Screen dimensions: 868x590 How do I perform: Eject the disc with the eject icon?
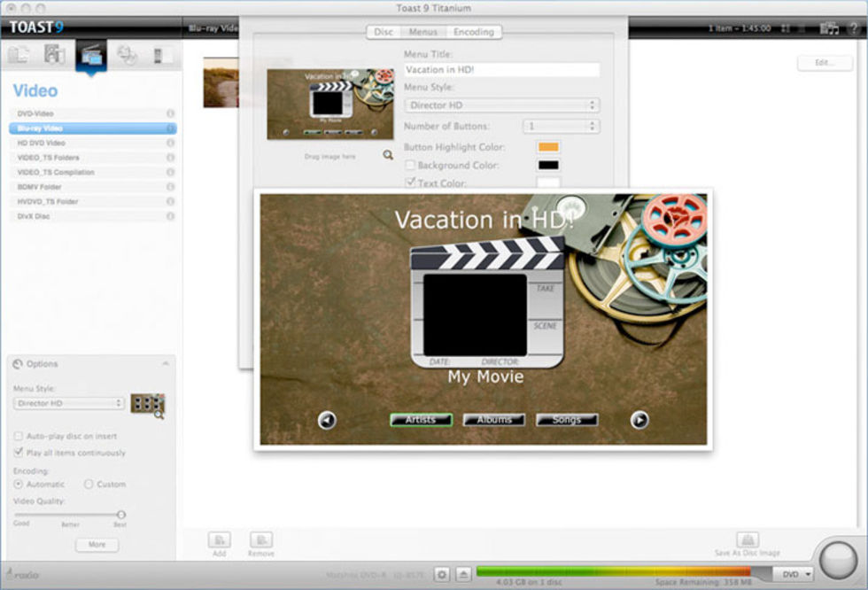point(463,574)
